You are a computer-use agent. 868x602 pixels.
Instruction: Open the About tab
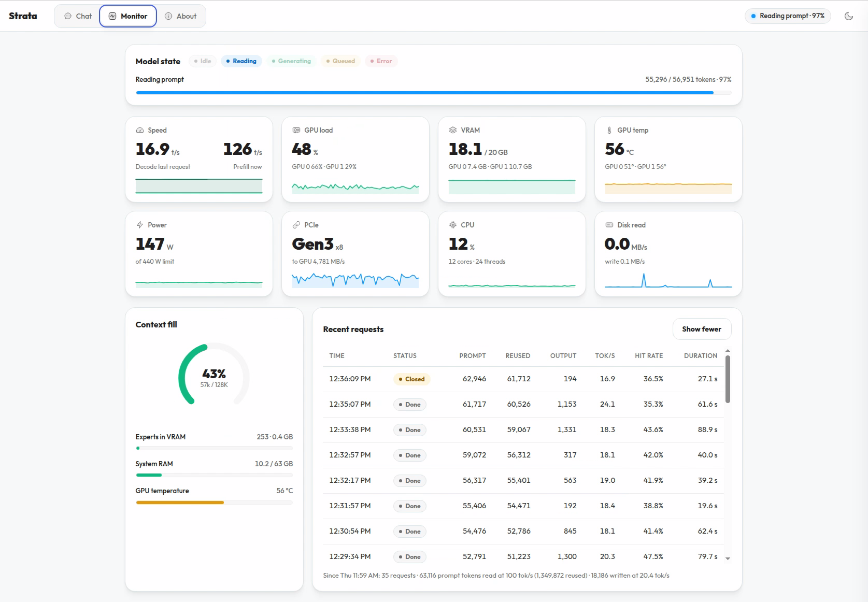click(x=180, y=16)
